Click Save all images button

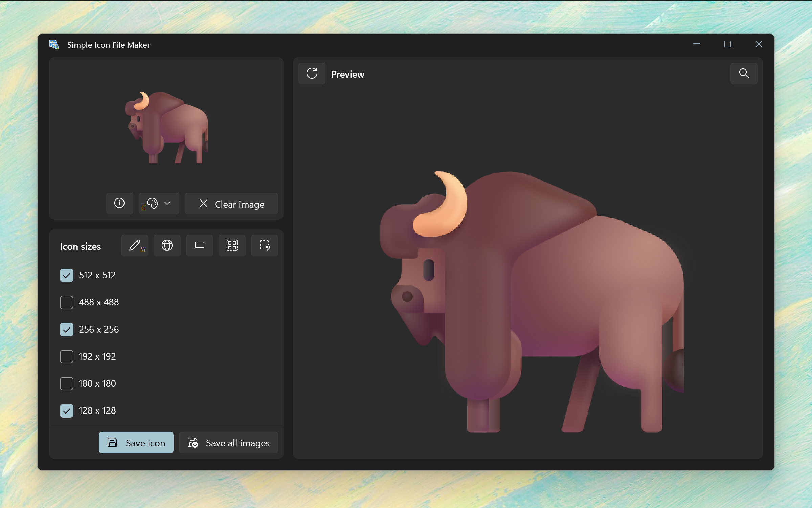pyautogui.click(x=229, y=443)
